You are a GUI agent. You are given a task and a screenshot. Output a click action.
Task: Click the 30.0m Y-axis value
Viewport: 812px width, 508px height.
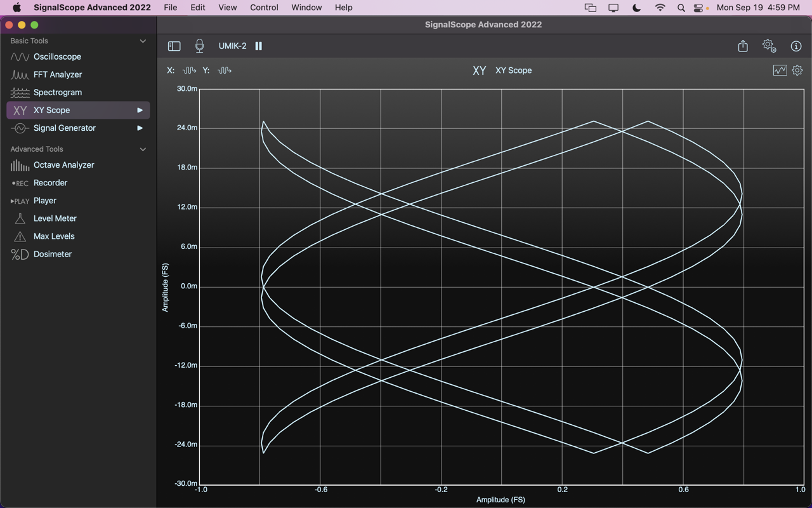(x=187, y=89)
